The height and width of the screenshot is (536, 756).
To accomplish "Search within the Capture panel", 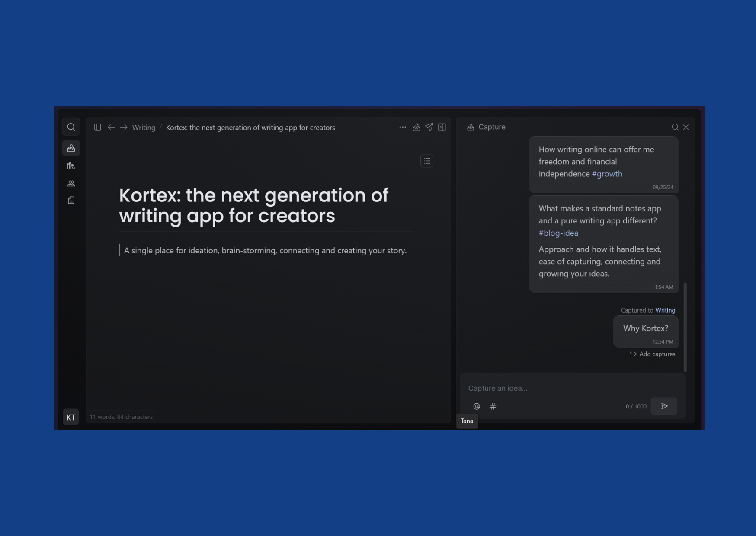I will click(675, 127).
